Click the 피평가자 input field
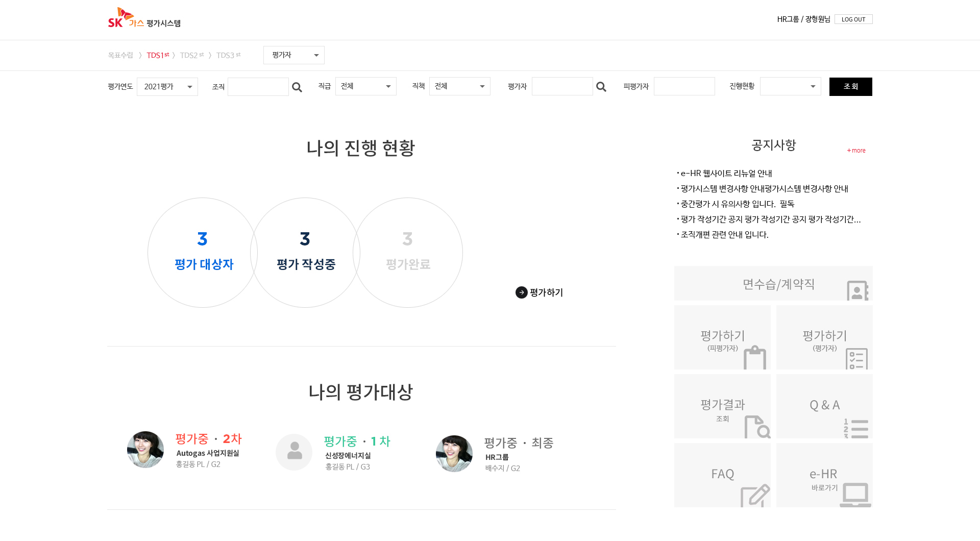 point(684,87)
